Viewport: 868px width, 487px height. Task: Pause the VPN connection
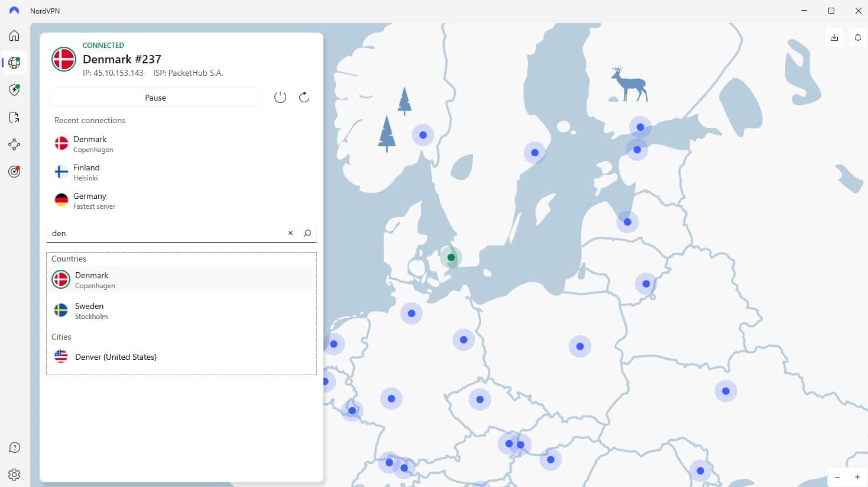click(156, 98)
